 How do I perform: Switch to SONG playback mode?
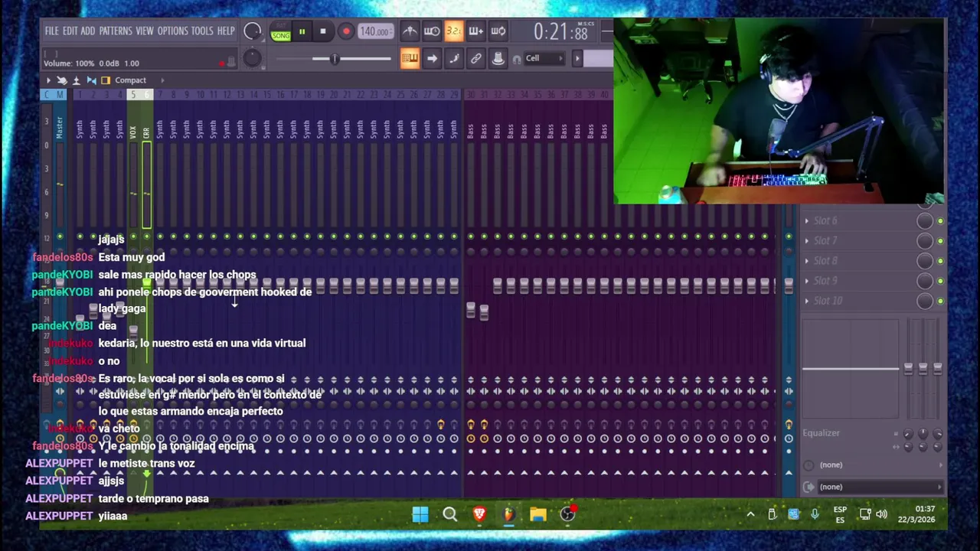click(281, 36)
